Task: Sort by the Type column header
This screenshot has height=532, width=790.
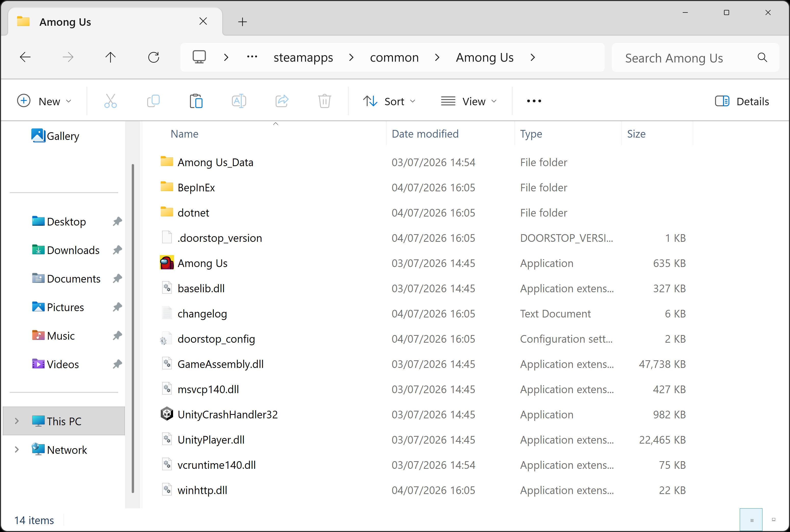Action: click(x=531, y=134)
